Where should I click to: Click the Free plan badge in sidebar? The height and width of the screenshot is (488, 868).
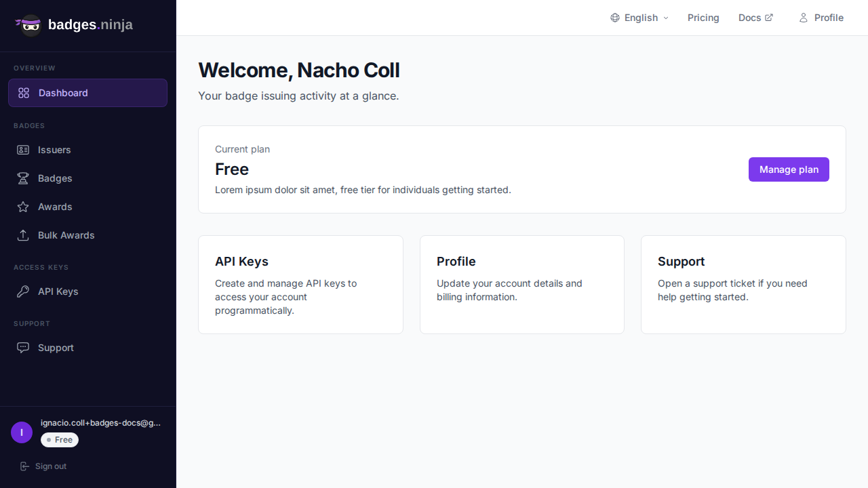(60, 440)
